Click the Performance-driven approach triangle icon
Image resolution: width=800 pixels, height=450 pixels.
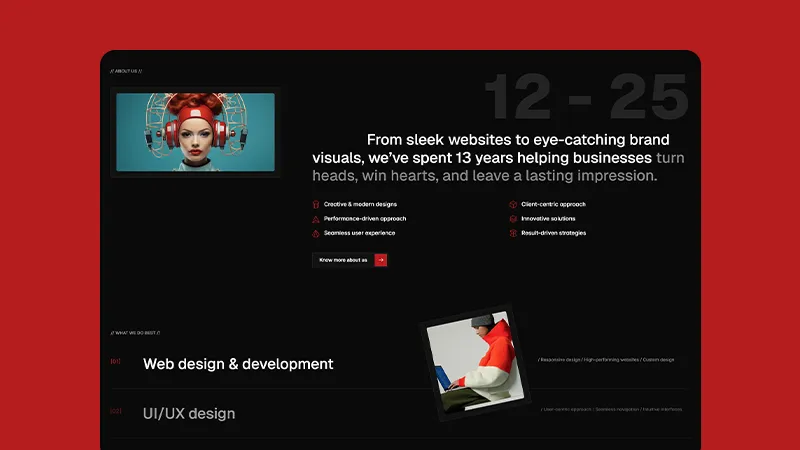coord(316,219)
